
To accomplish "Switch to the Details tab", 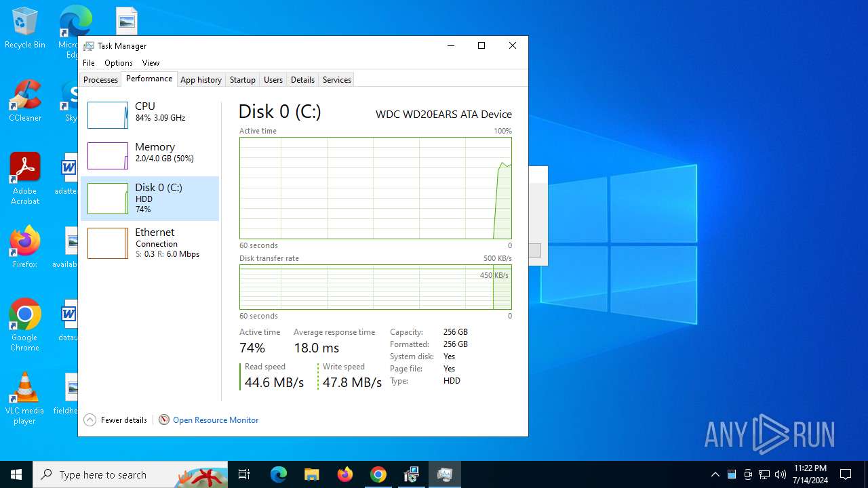I will coord(302,80).
